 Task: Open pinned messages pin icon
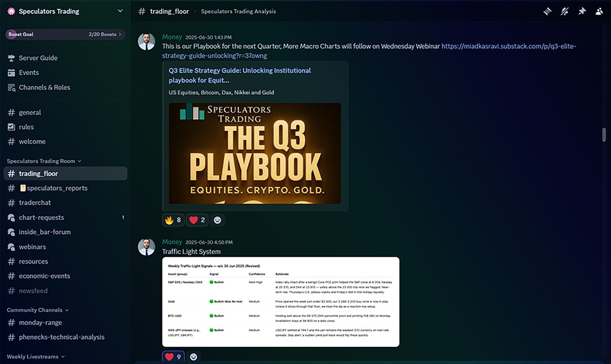click(582, 11)
